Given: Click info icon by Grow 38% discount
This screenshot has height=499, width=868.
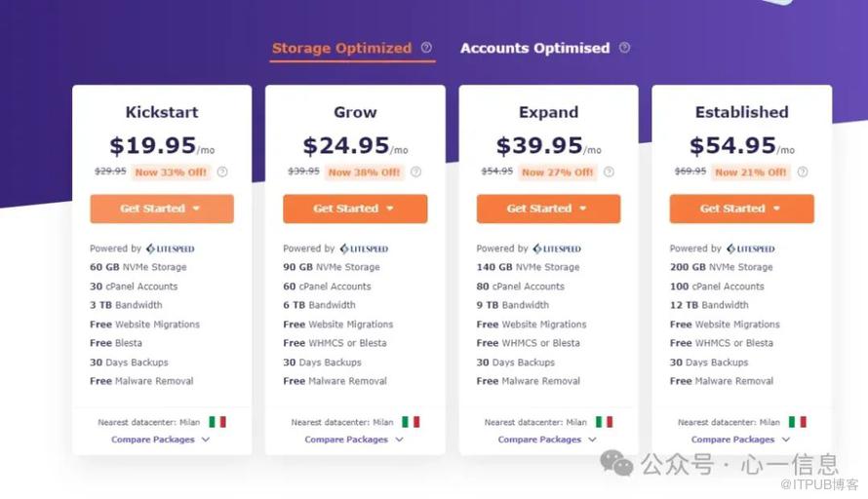Looking at the screenshot, I should [415, 173].
